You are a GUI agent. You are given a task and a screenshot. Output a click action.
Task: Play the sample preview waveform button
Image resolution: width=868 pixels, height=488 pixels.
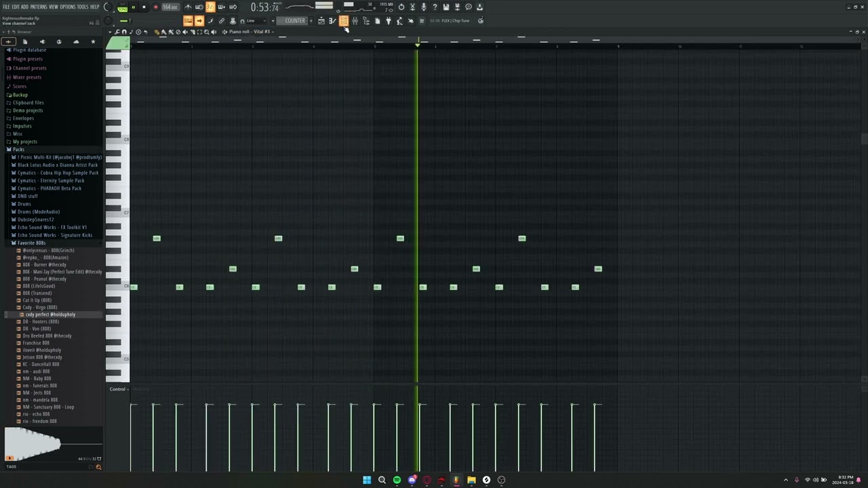[9, 458]
